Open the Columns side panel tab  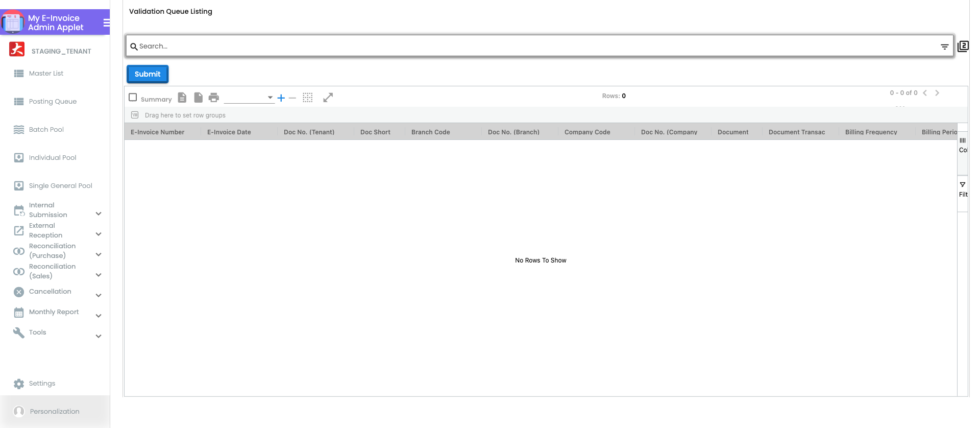(x=963, y=153)
